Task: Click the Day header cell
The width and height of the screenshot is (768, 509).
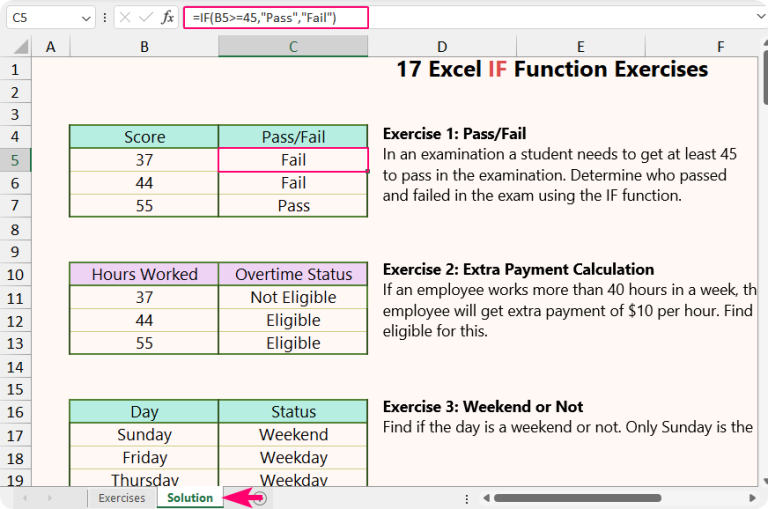Action: 144,412
